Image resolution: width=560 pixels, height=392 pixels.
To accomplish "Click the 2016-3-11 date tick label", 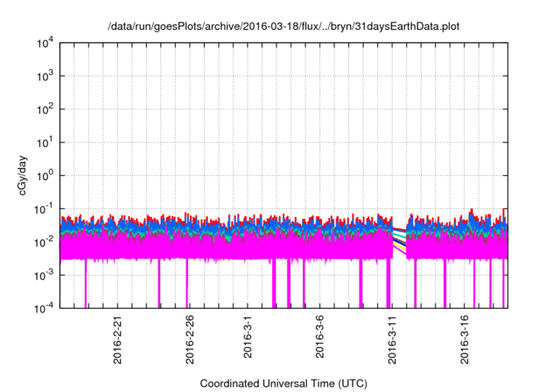I will [x=392, y=339].
